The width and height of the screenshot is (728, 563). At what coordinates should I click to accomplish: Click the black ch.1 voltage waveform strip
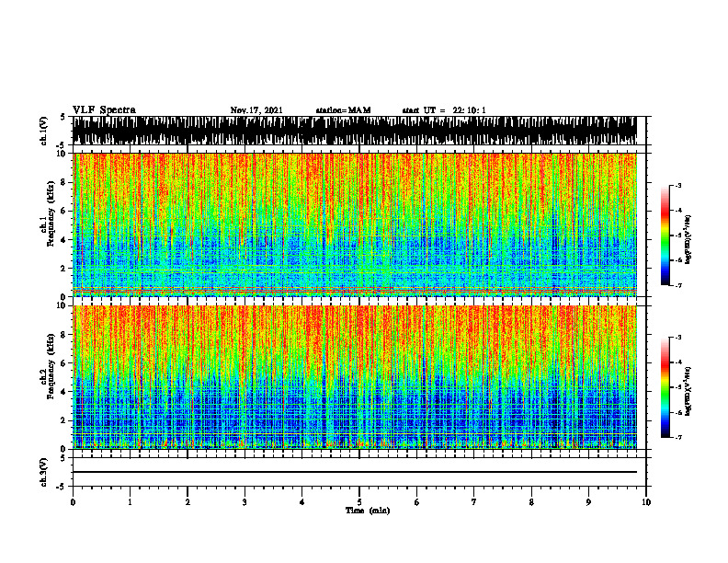[355, 131]
